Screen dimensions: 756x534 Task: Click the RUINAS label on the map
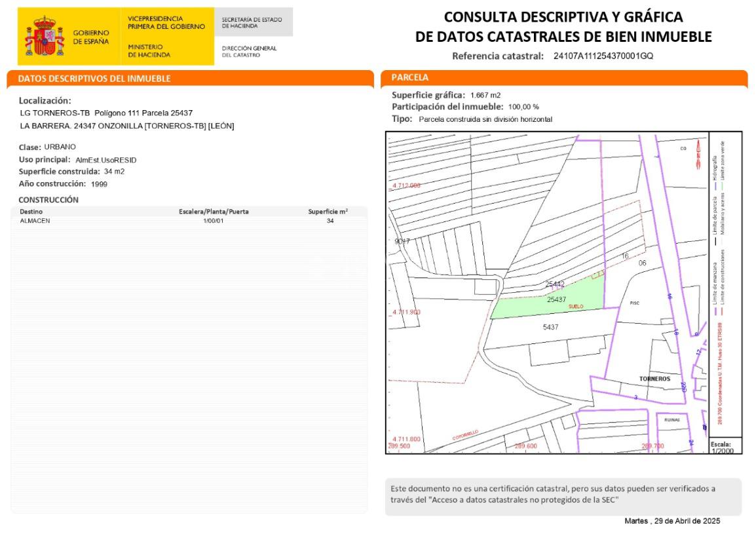pos(672,420)
